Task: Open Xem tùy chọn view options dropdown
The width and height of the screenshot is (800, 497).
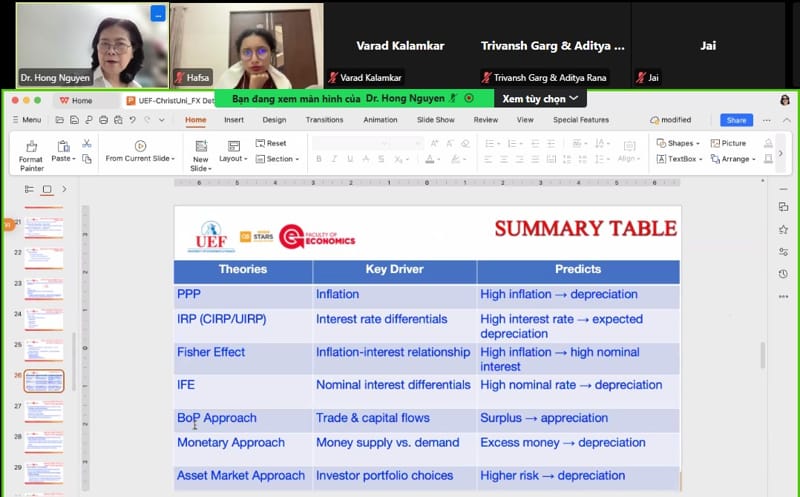Action: click(x=538, y=99)
